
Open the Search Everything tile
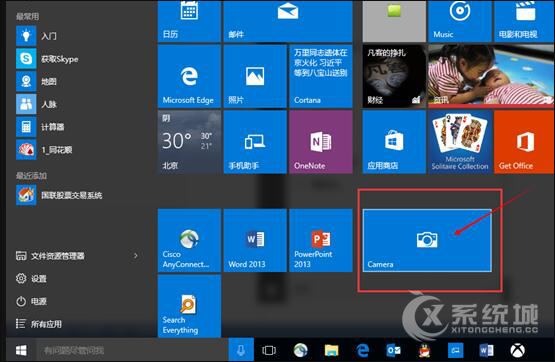189,306
